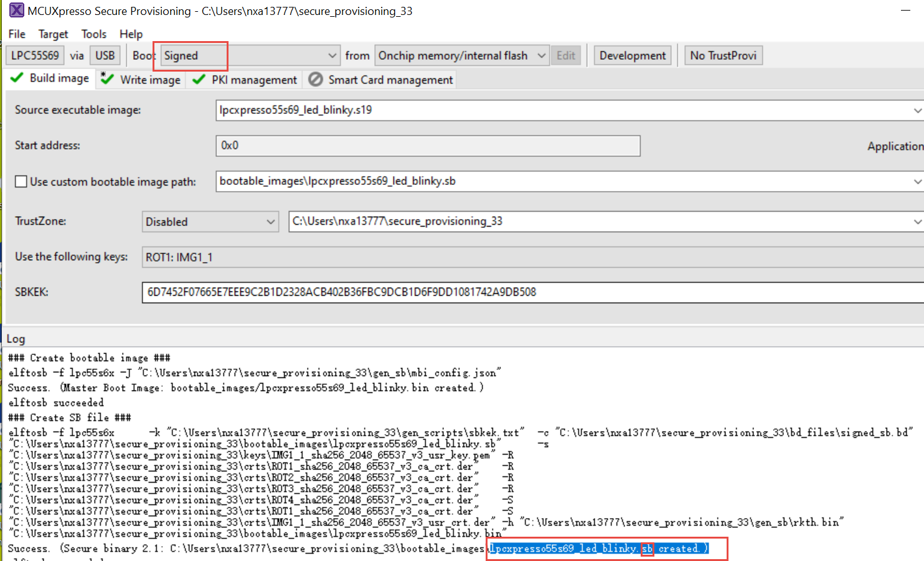The width and height of the screenshot is (924, 561).
Task: Click the checkmark icon on Write image tab
Action: tap(106, 79)
